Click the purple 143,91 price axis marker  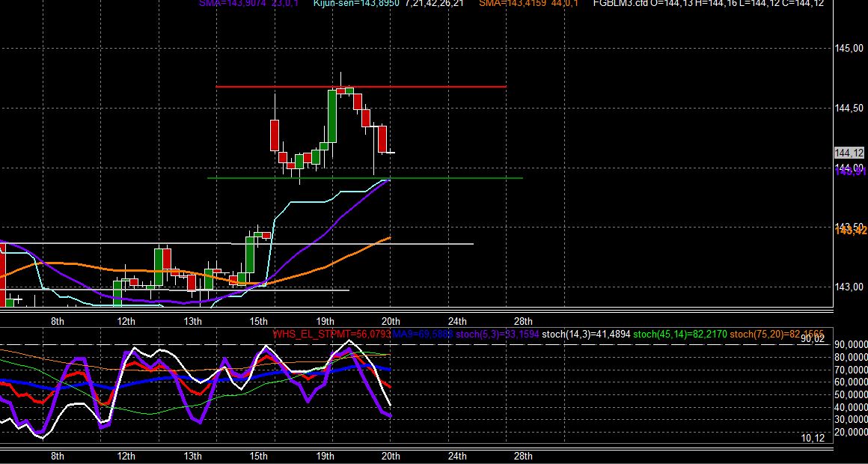(852, 171)
